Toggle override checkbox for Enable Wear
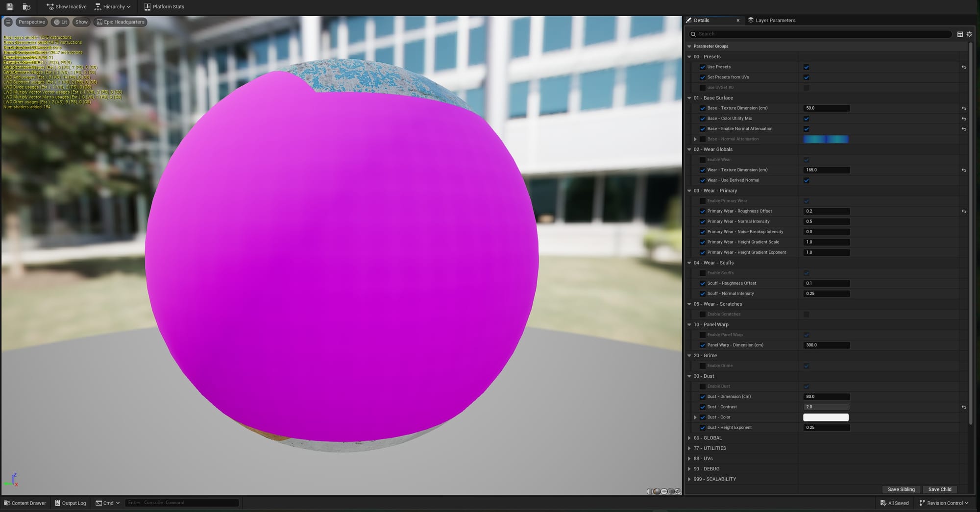Screen dimensions: 980x512 tap(703, 160)
